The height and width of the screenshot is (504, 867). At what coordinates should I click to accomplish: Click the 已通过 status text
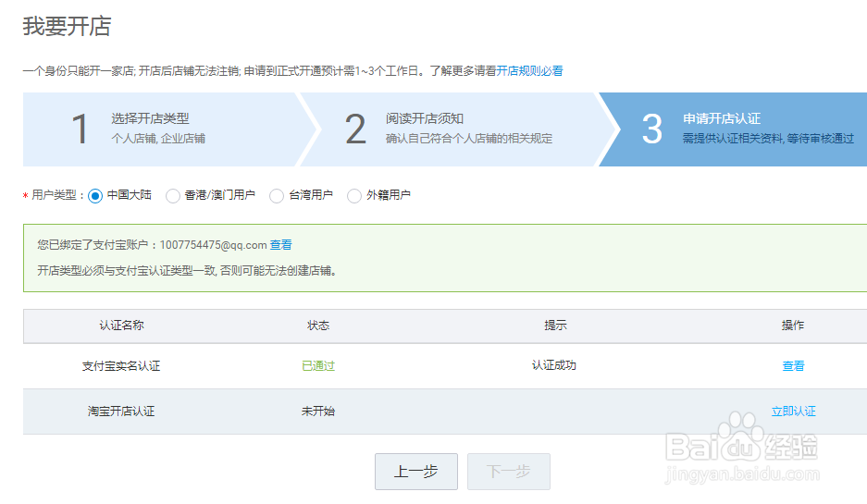[x=318, y=366]
